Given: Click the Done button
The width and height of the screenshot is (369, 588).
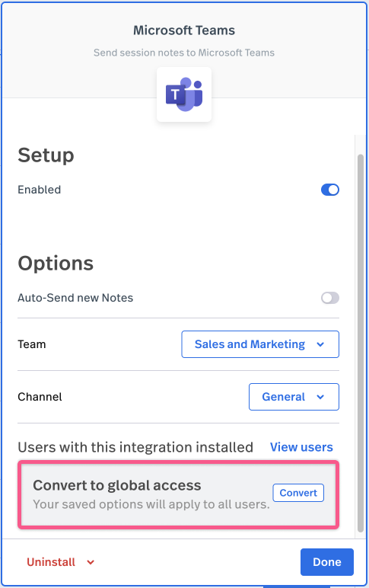Looking at the screenshot, I should point(327,562).
